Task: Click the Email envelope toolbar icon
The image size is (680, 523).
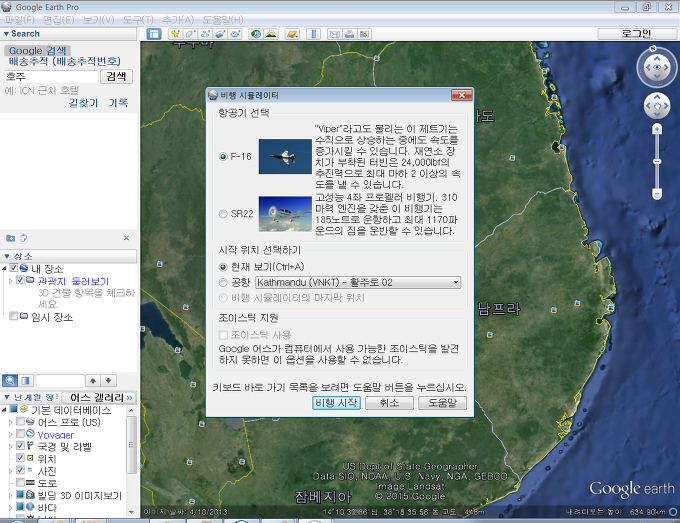Action: click(334, 34)
